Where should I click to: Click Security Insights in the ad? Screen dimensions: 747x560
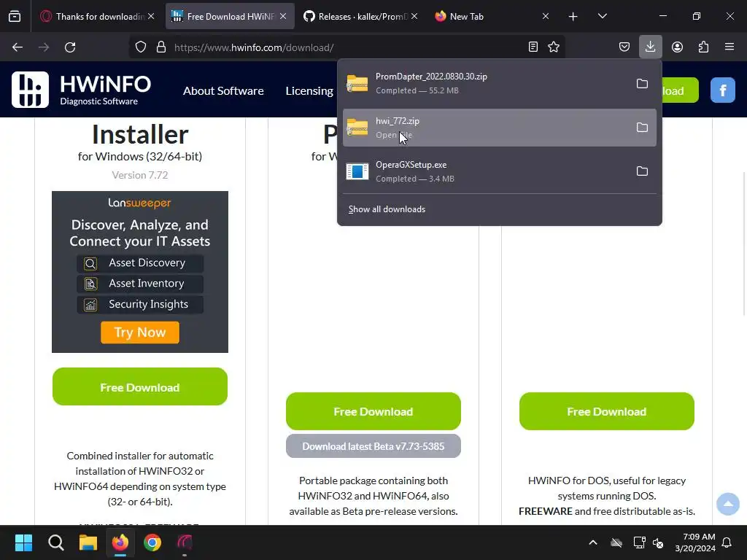coord(140,304)
